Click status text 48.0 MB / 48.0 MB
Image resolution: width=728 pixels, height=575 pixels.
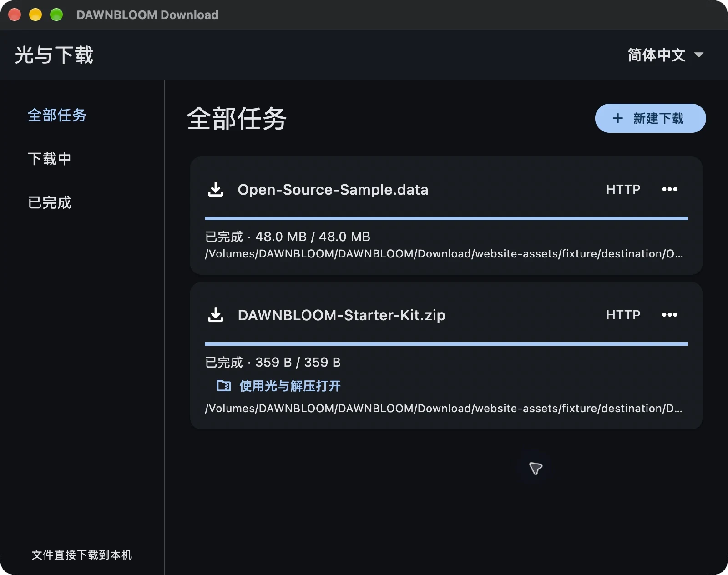tap(313, 237)
